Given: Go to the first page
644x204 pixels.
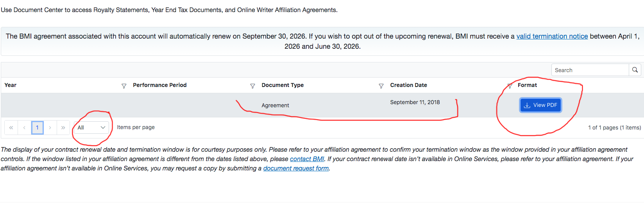Looking at the screenshot, I should pos(11,128).
